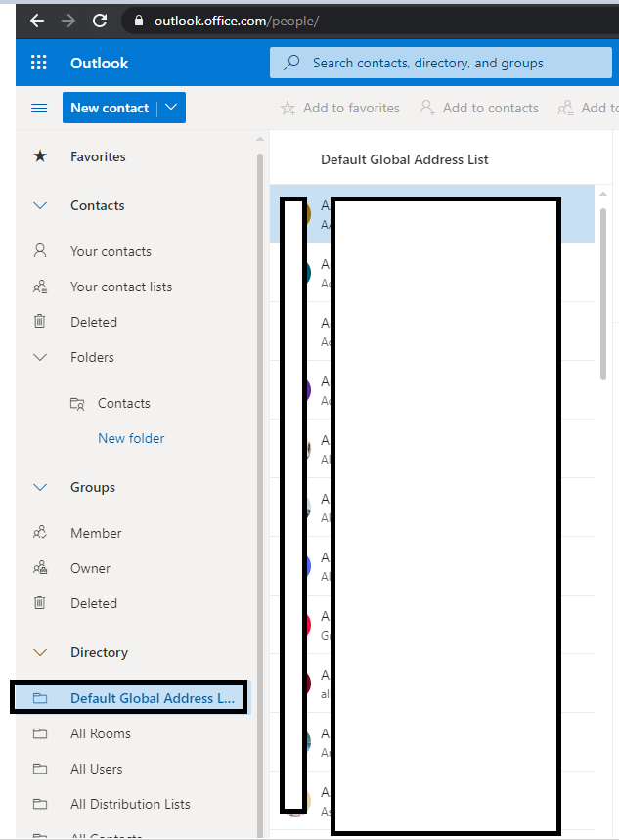Click the padlock site info icon
The width and height of the screenshot is (619, 840).
point(139,21)
